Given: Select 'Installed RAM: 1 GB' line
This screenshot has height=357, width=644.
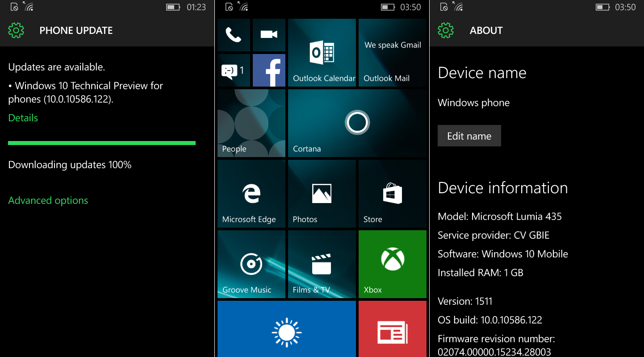Looking at the screenshot, I should (481, 273).
